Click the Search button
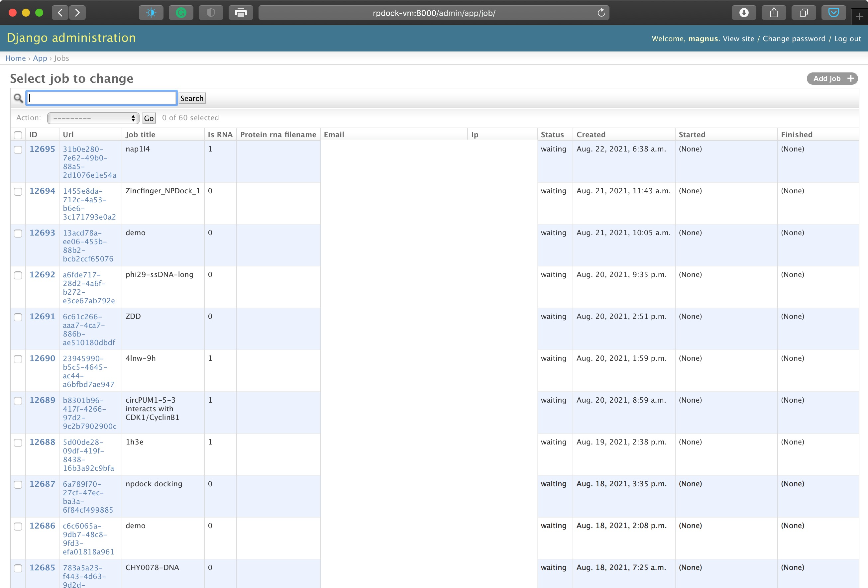The image size is (868, 588). pos(192,98)
